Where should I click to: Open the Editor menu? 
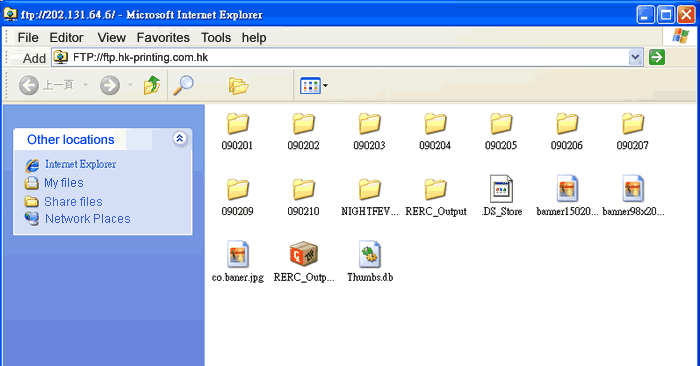(67, 37)
